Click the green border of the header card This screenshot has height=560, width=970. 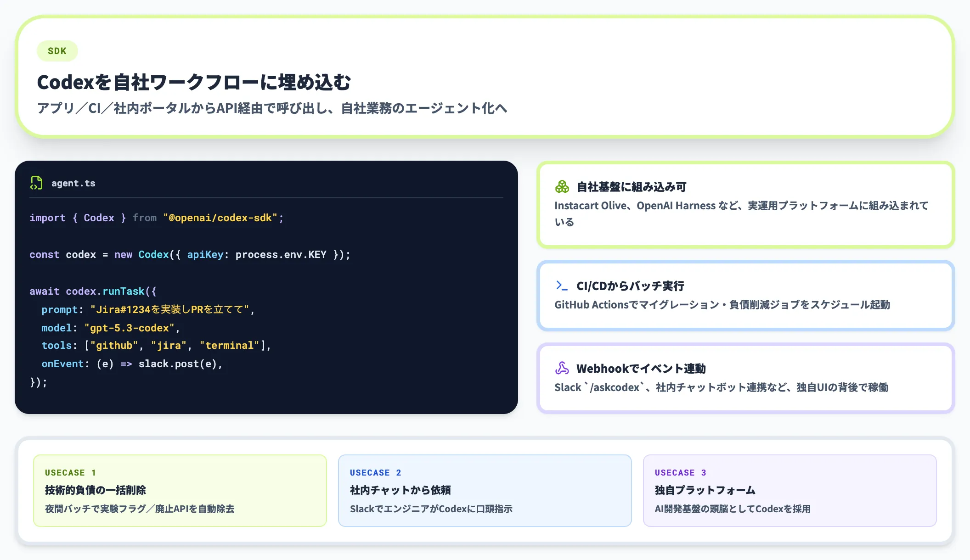pyautogui.click(x=485, y=17)
